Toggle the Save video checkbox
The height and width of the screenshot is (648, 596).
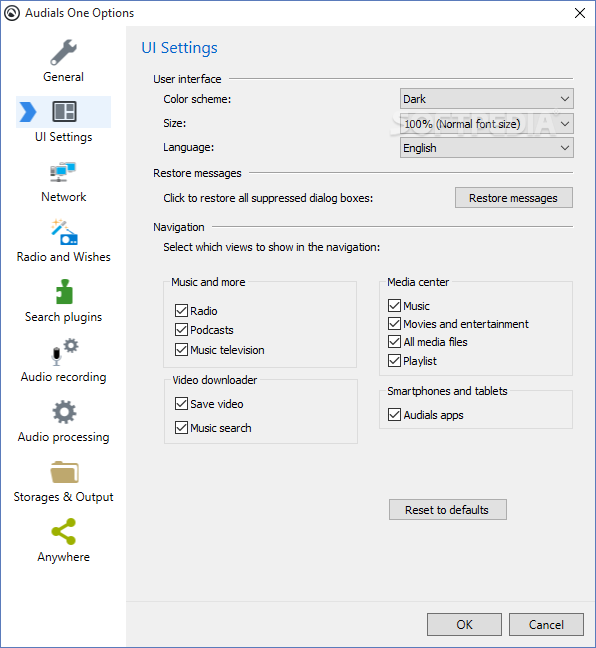(x=181, y=403)
